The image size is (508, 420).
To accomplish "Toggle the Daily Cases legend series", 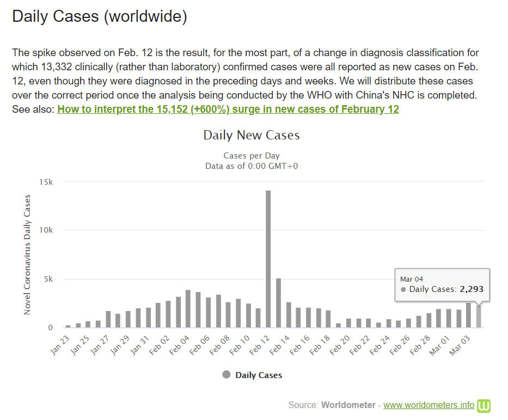I will (259, 375).
